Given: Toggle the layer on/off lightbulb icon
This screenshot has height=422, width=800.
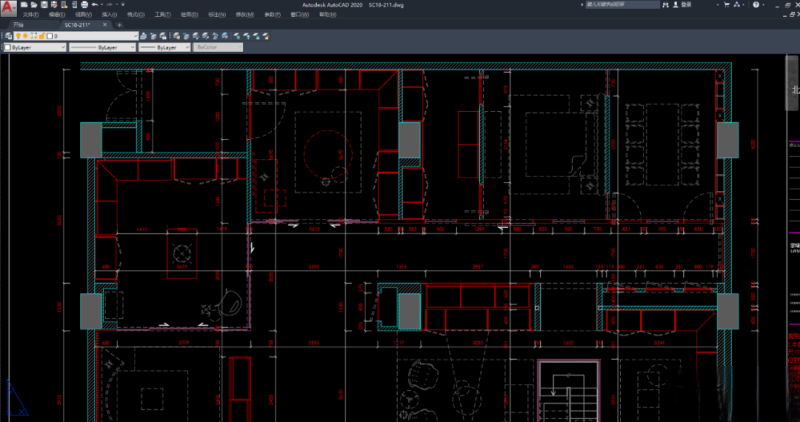Looking at the screenshot, I should coord(20,35).
